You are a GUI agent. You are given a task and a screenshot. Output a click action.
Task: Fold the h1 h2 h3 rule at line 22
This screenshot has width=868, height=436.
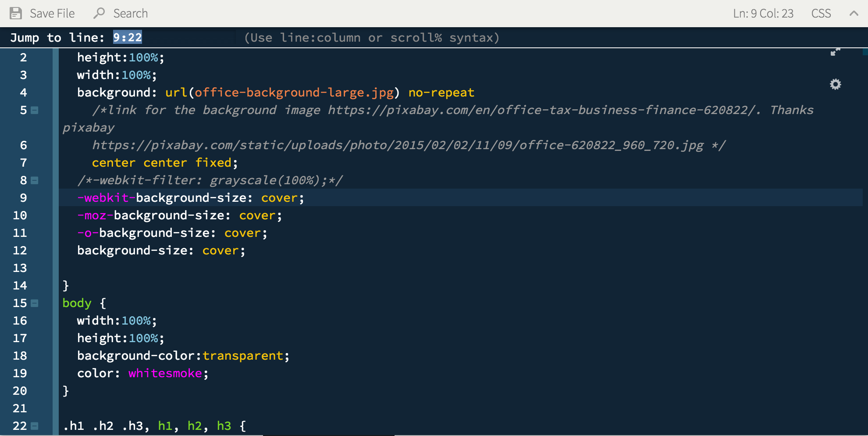[x=35, y=426]
